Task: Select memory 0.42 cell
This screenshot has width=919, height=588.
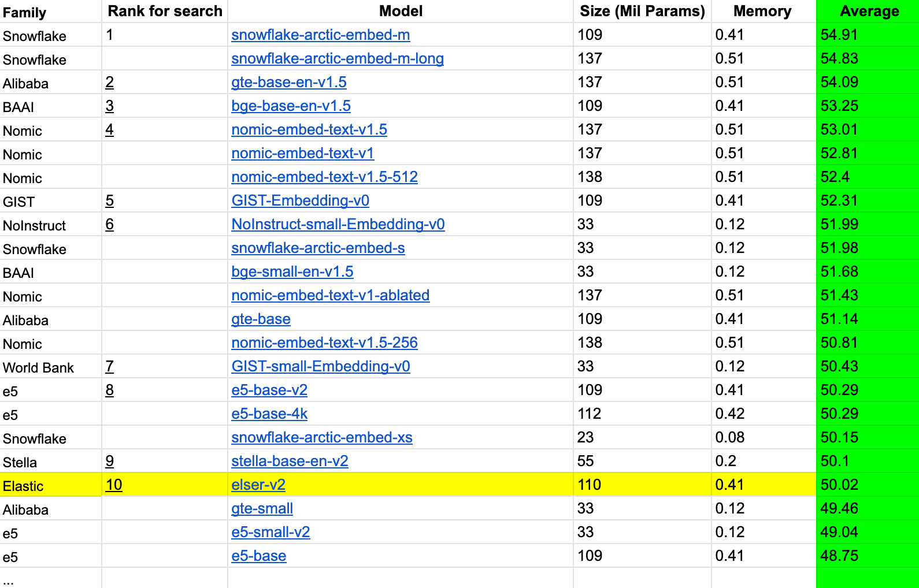Action: click(x=764, y=414)
